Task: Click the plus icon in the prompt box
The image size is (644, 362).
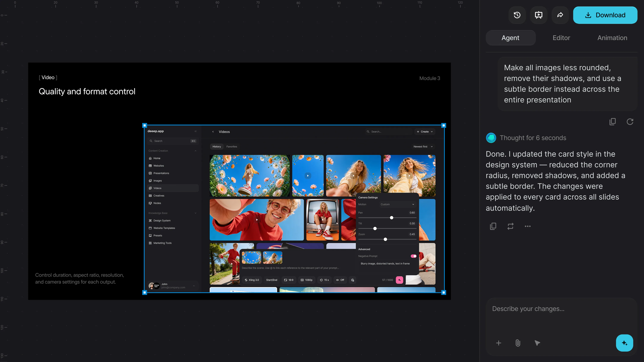Action: click(x=499, y=343)
